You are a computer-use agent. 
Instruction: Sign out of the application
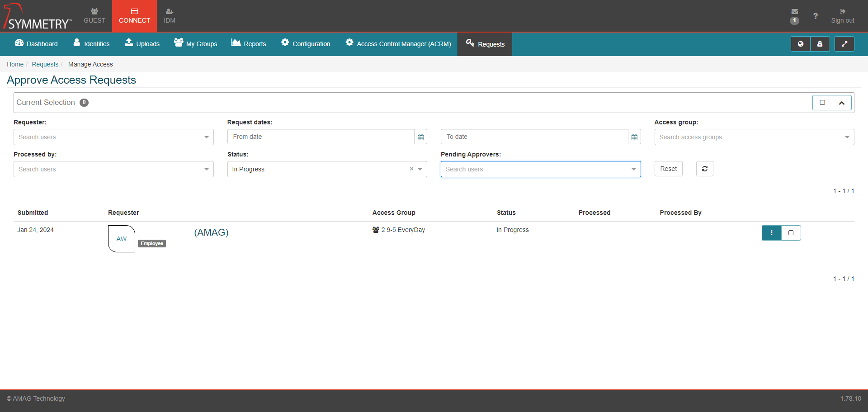(842, 16)
